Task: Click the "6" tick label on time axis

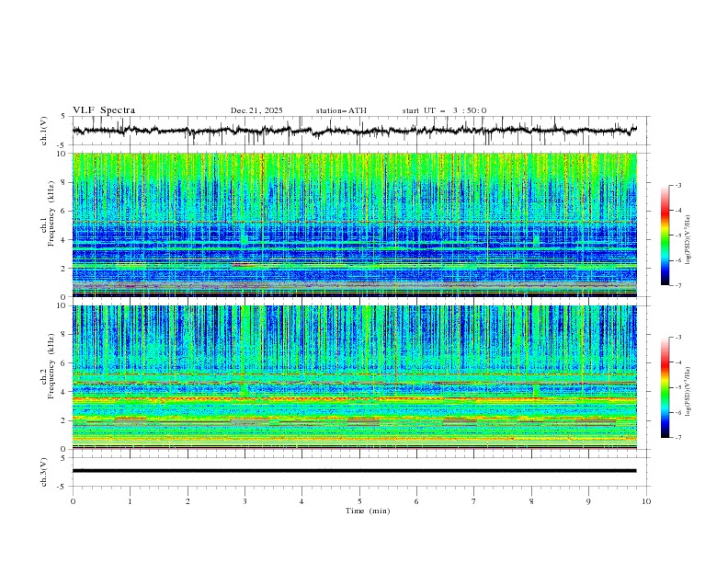Action: click(x=416, y=501)
